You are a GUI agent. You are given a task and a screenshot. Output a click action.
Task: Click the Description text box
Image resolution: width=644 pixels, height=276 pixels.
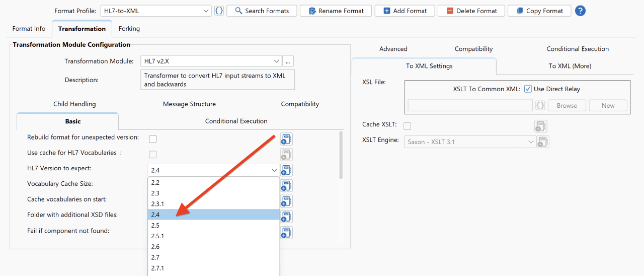coord(217,80)
